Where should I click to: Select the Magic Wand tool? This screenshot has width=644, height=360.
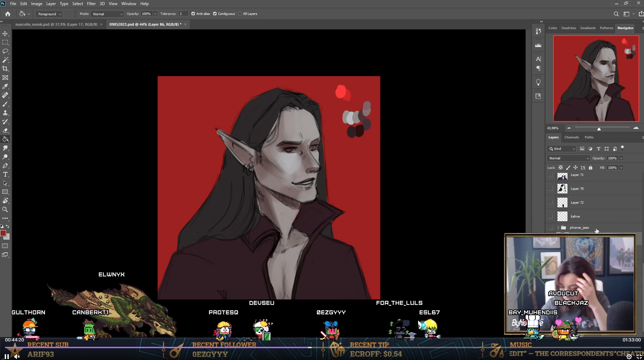(x=5, y=60)
